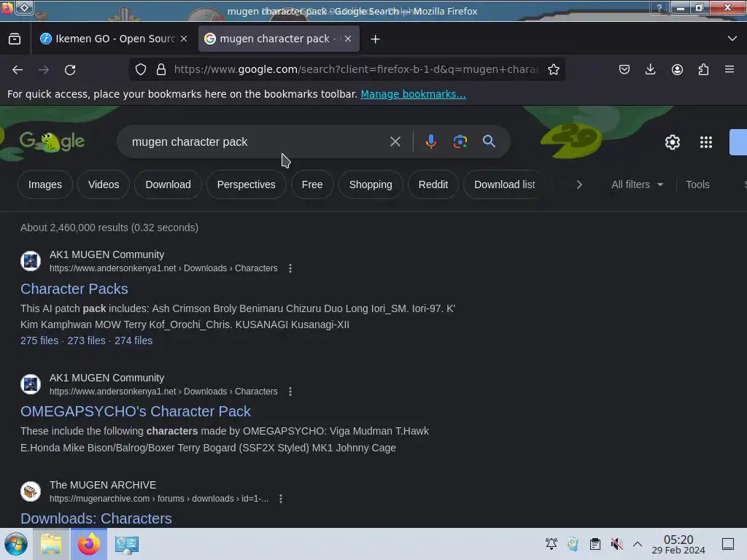The image size is (747, 560).
Task: Open more options for Character Packs result
Action: point(290,268)
